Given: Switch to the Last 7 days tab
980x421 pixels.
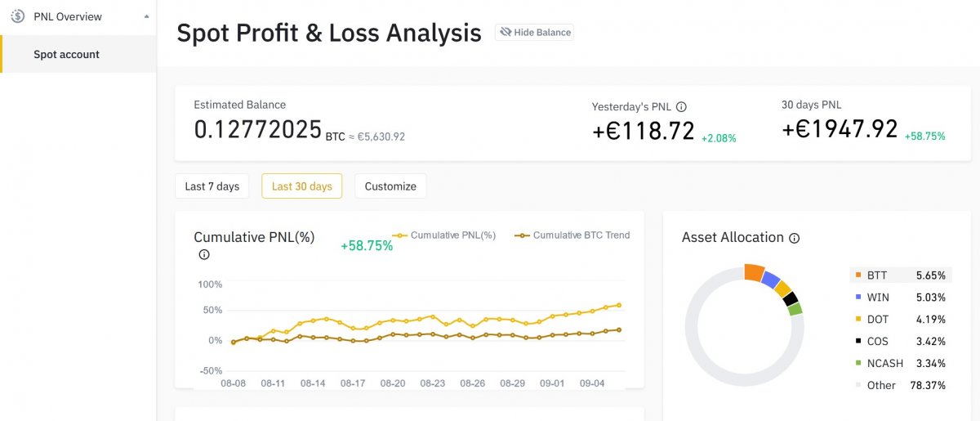Looking at the screenshot, I should pyautogui.click(x=212, y=186).
